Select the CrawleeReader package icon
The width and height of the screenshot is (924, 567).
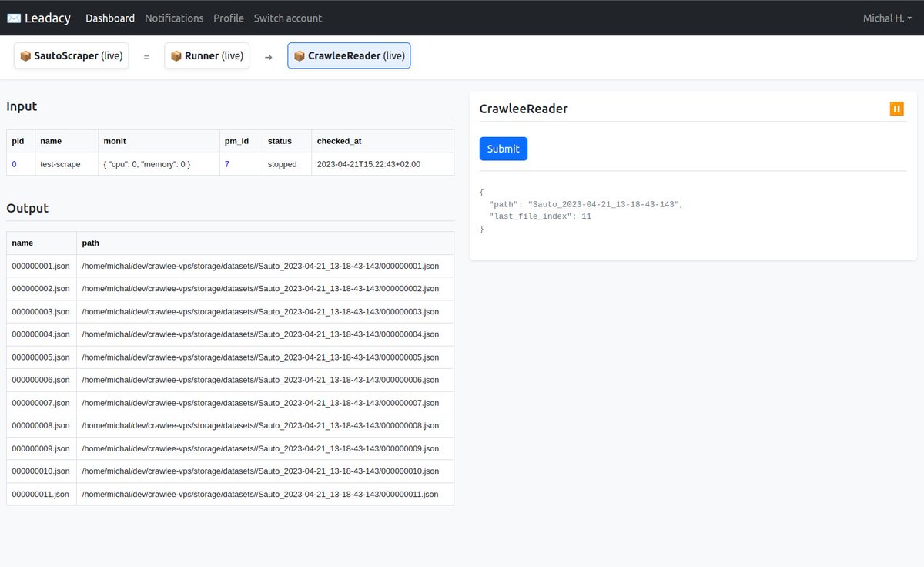click(298, 55)
